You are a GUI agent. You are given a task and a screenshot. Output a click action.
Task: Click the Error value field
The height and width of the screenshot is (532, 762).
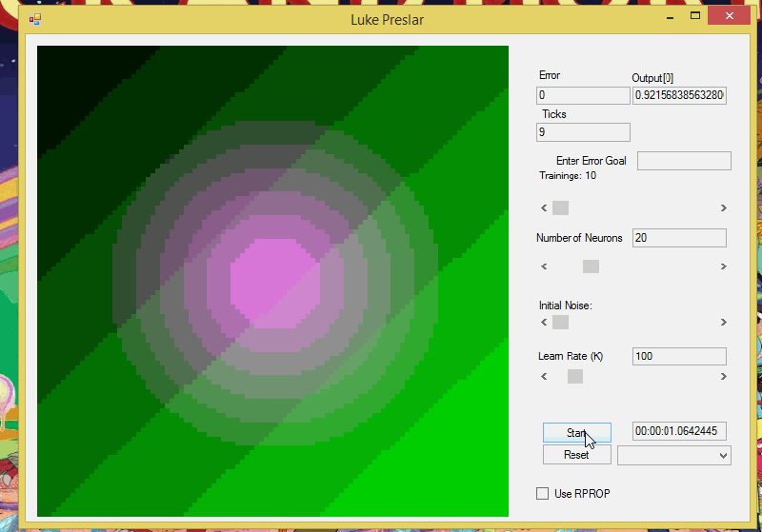(583, 95)
